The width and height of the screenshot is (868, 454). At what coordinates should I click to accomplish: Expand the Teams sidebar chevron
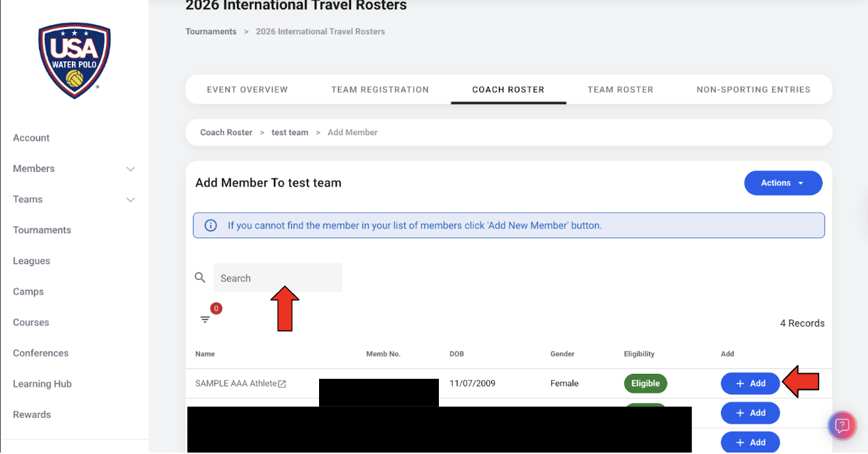(x=130, y=199)
